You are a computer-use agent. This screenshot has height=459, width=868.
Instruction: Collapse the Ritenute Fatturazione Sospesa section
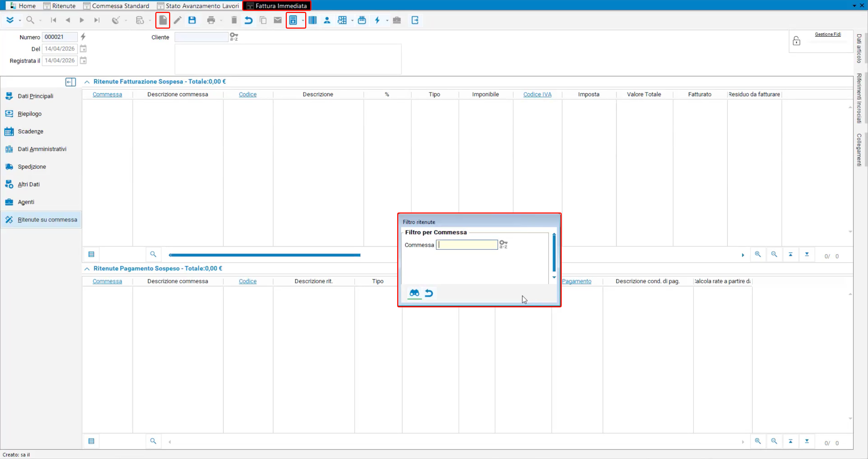coord(87,82)
